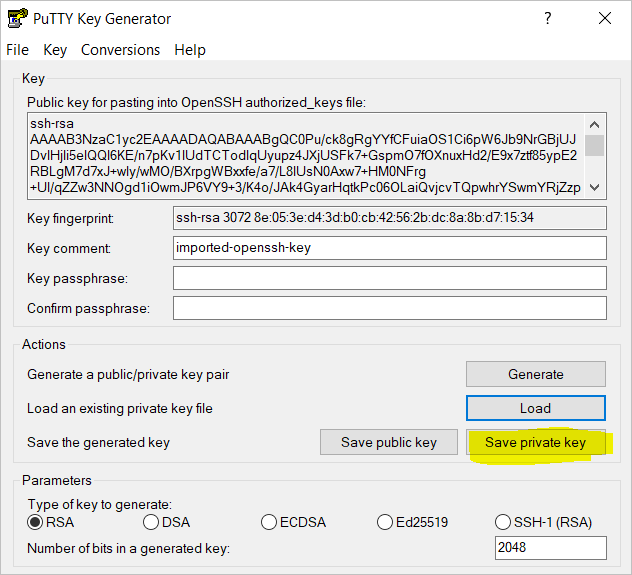
Task: Click the question mark help button
Action: point(547,18)
